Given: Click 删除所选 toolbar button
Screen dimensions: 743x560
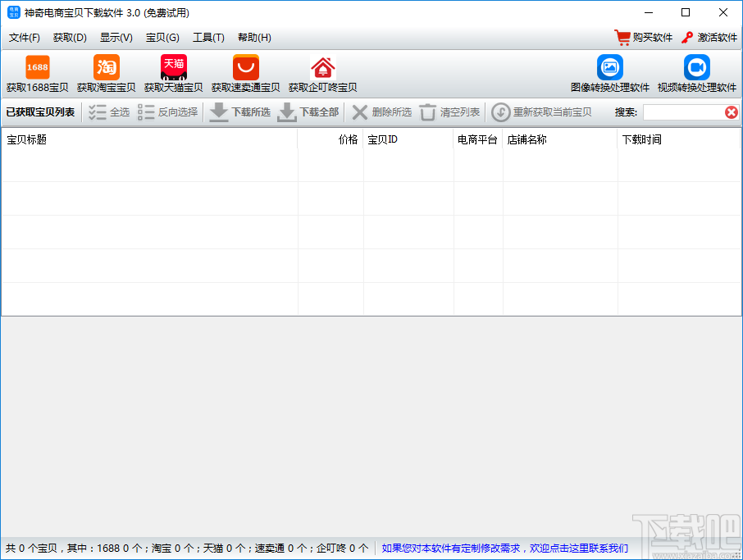Looking at the screenshot, I should coord(381,112).
